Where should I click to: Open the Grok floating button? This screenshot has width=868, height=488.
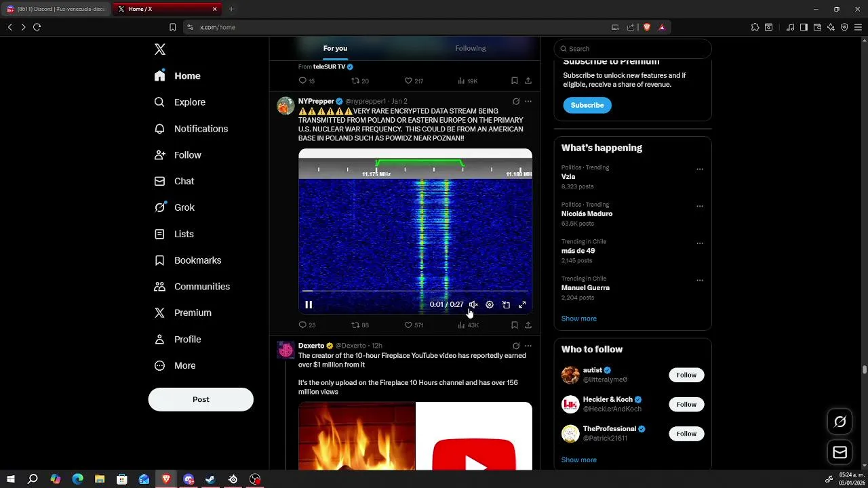click(840, 422)
